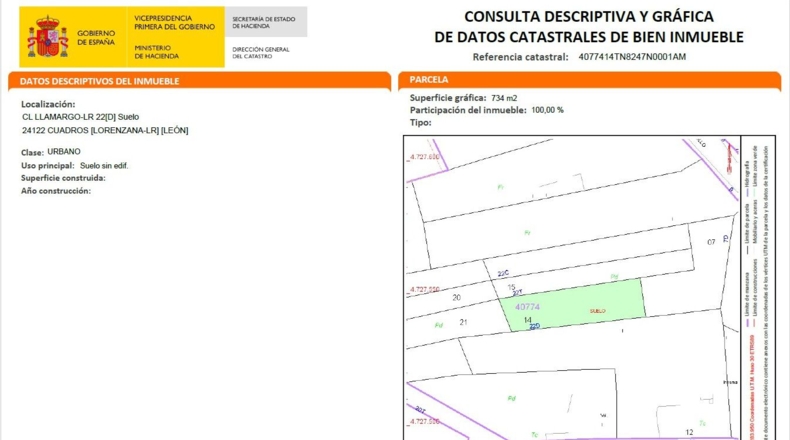Click the 'Uso principal:' label
The width and height of the screenshot is (790, 440).
(x=48, y=165)
